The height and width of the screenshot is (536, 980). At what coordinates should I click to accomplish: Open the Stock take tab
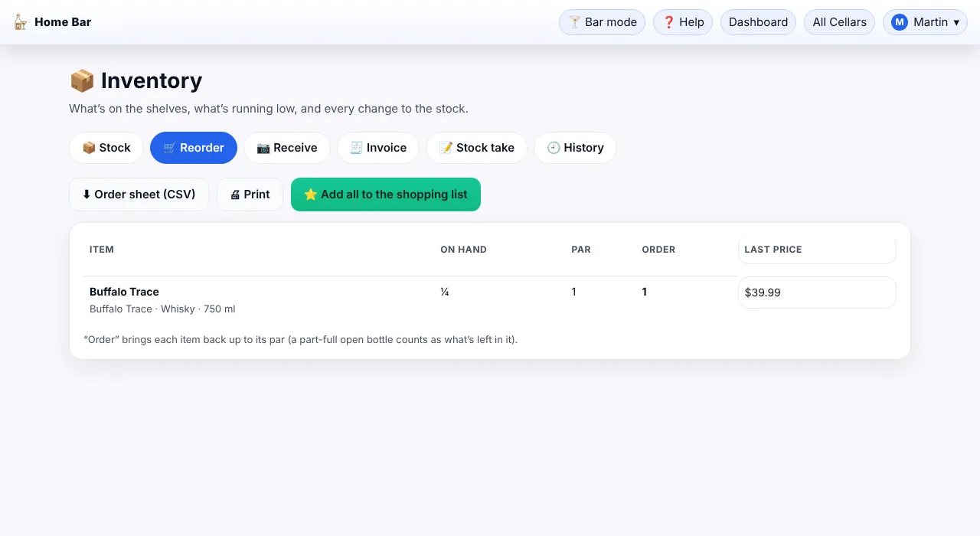tap(476, 148)
